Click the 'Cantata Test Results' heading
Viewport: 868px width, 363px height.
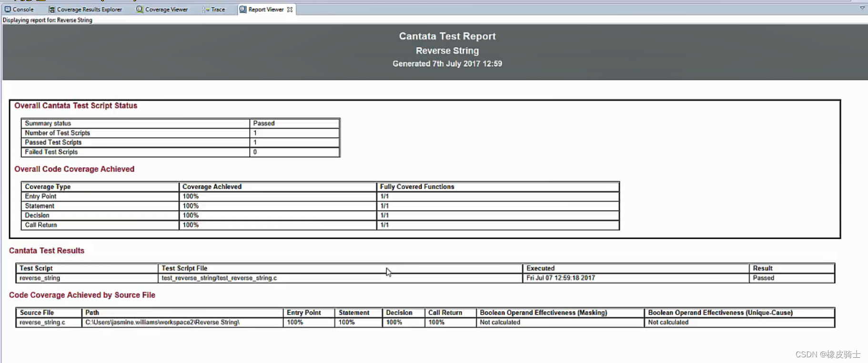pos(47,251)
